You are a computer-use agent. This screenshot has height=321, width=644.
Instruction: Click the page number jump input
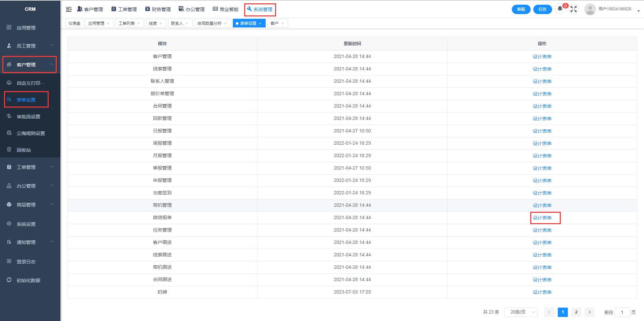(622, 312)
